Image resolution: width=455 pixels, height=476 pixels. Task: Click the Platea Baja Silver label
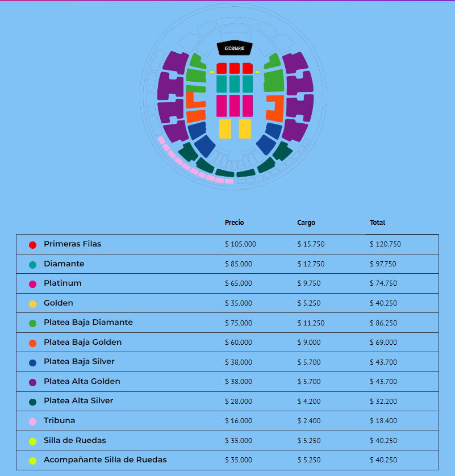click(80, 361)
